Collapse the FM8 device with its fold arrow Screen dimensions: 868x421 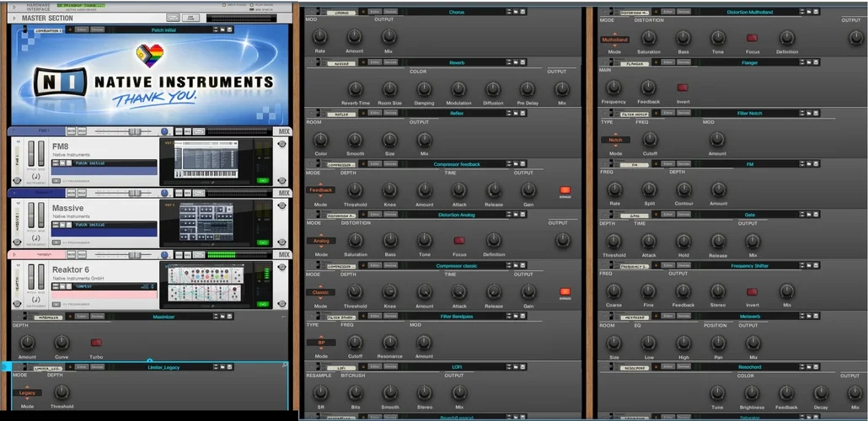[17, 143]
